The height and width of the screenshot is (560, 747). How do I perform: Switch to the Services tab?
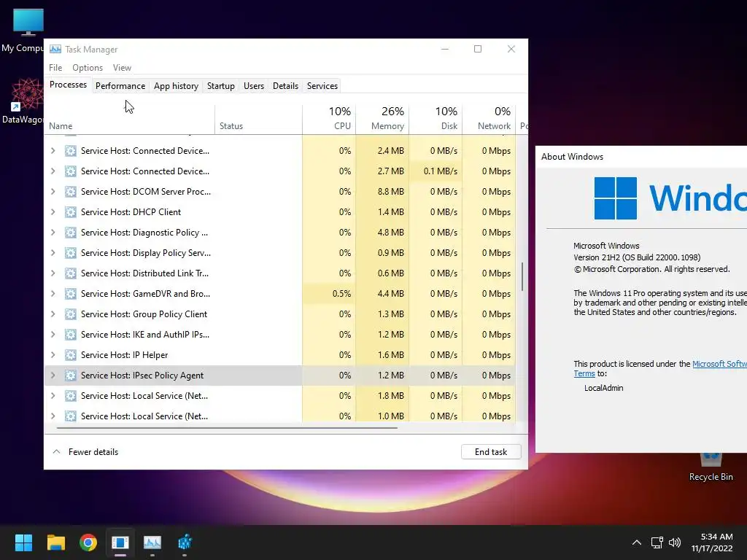point(322,86)
